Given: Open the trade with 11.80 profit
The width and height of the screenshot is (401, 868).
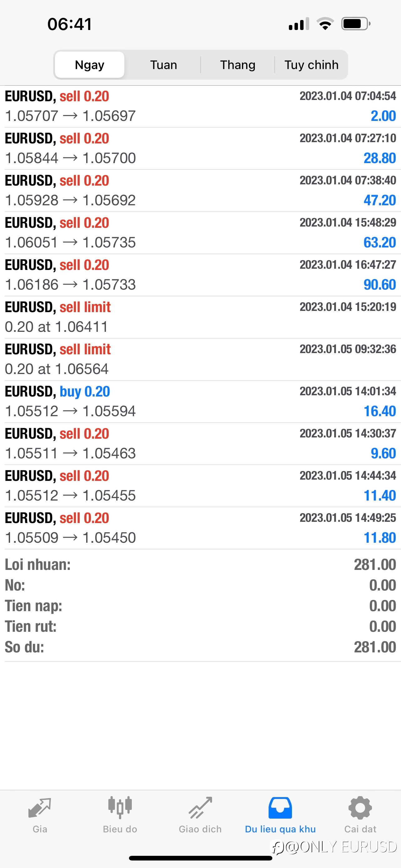Looking at the screenshot, I should coord(200,528).
